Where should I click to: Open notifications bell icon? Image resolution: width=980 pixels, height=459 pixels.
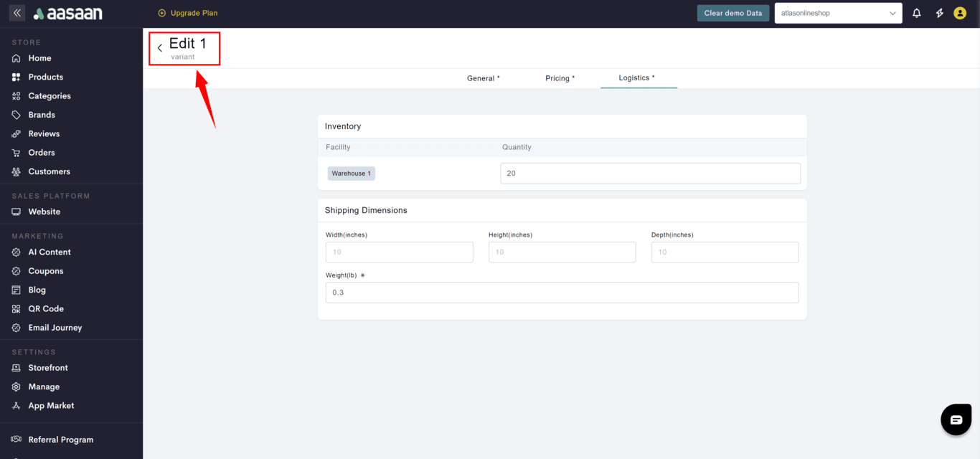tap(916, 13)
